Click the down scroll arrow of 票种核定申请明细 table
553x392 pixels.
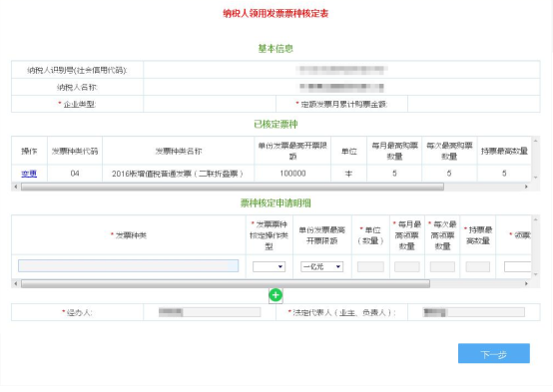[x=535, y=274]
